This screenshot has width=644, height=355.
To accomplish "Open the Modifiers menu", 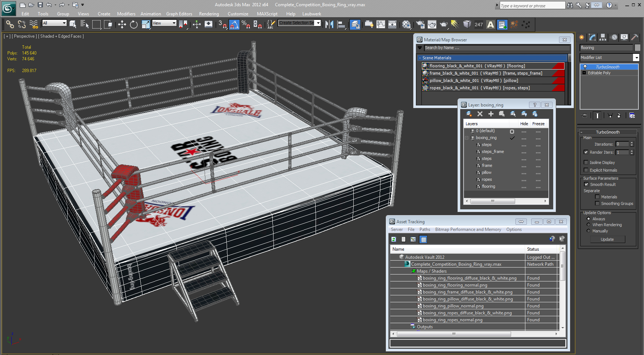I will 126,14.
